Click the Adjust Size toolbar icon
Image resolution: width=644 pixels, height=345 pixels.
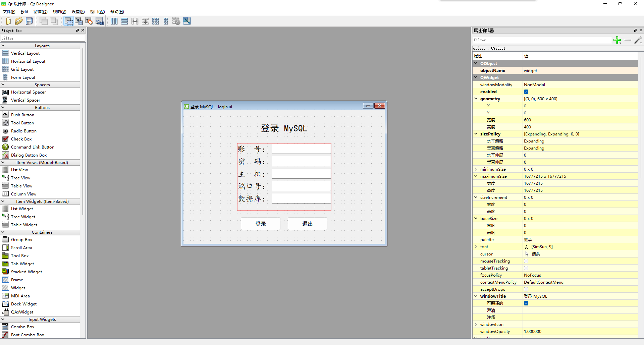(x=187, y=21)
